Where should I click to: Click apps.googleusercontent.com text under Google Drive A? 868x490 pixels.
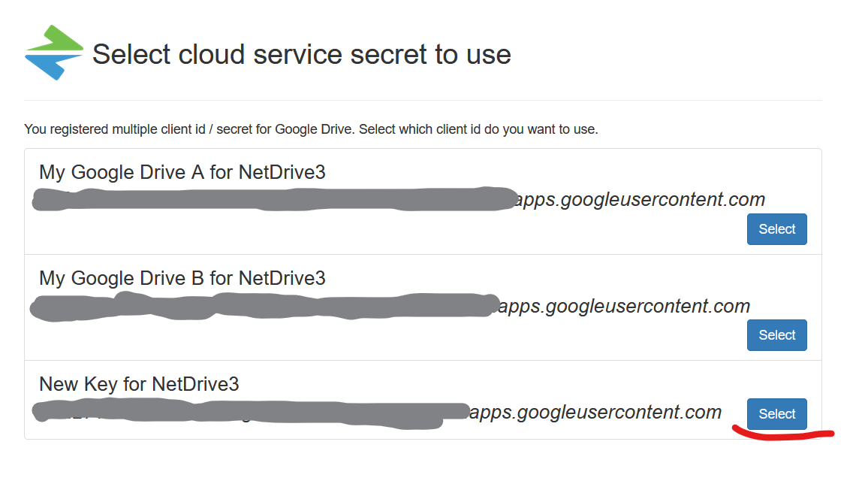pos(640,200)
